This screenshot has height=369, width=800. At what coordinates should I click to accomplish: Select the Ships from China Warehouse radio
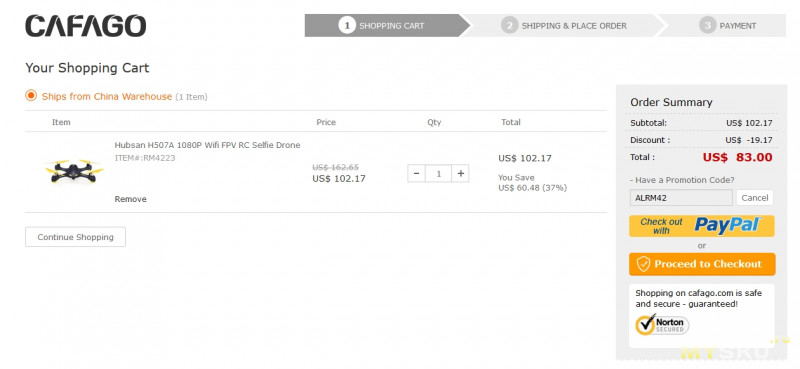[31, 95]
